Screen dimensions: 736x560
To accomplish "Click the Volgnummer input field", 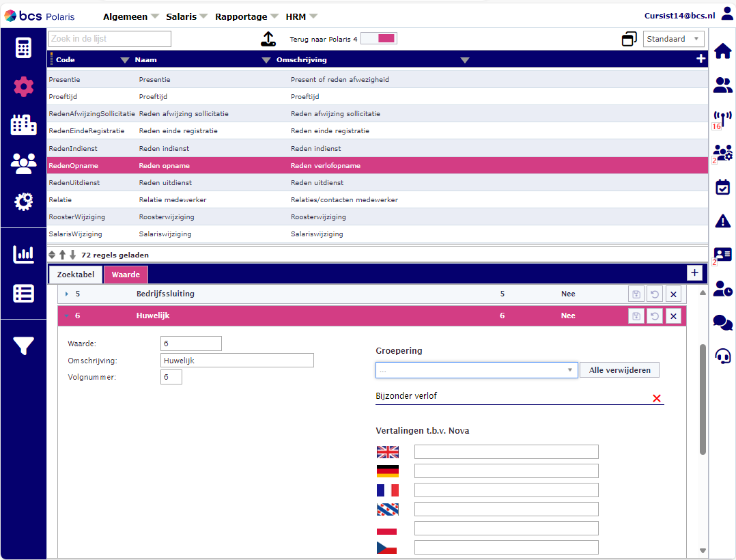I will pyautogui.click(x=171, y=377).
